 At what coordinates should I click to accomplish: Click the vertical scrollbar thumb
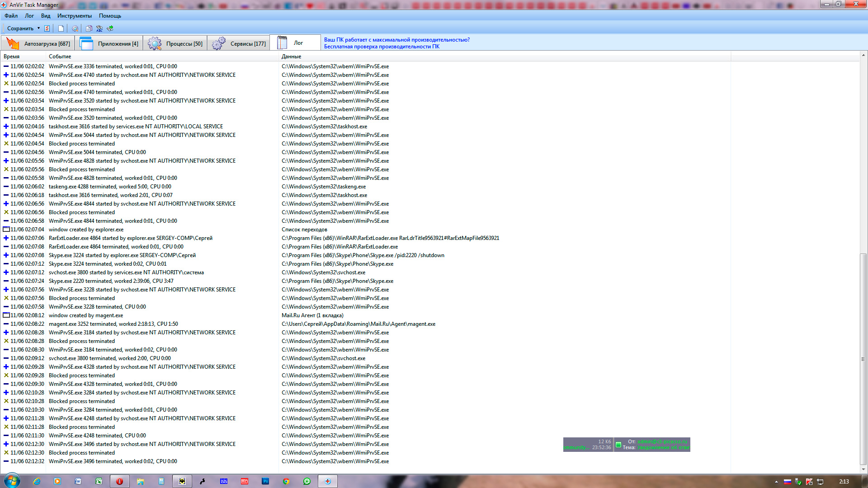(863, 359)
